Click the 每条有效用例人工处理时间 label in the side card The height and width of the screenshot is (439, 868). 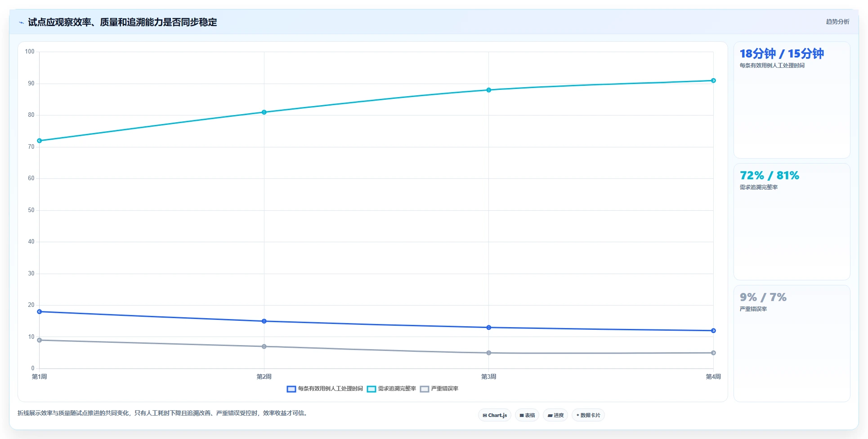click(772, 66)
